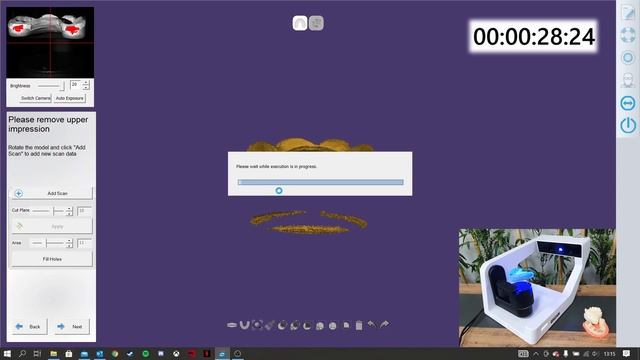Select the gray second model tab at top

pyautogui.click(x=316, y=23)
